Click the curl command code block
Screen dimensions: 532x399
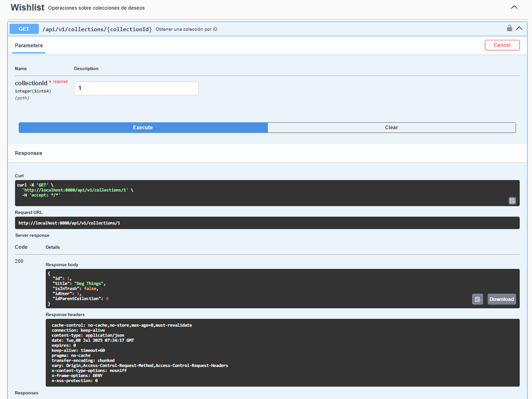point(267,193)
